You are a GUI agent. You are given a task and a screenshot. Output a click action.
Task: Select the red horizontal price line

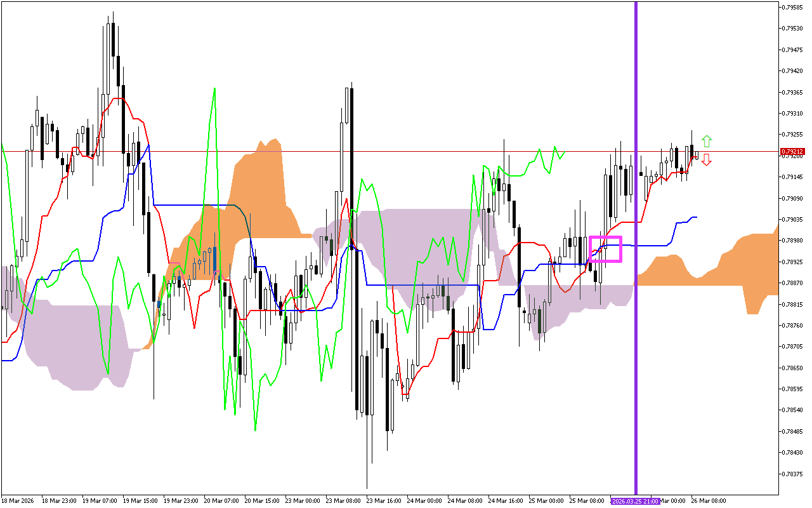[x=381, y=152]
